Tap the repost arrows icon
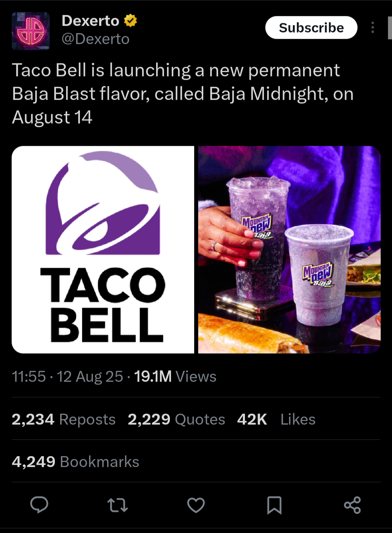Image resolution: width=392 pixels, height=533 pixels. (118, 505)
